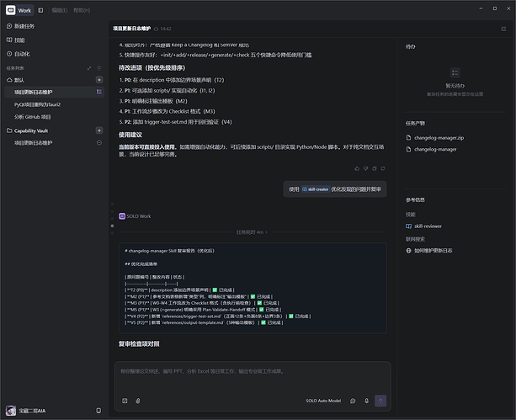This screenshot has width=516, height=420.
Task: Click the SOLO Work agent icon
Action: pos(122,216)
